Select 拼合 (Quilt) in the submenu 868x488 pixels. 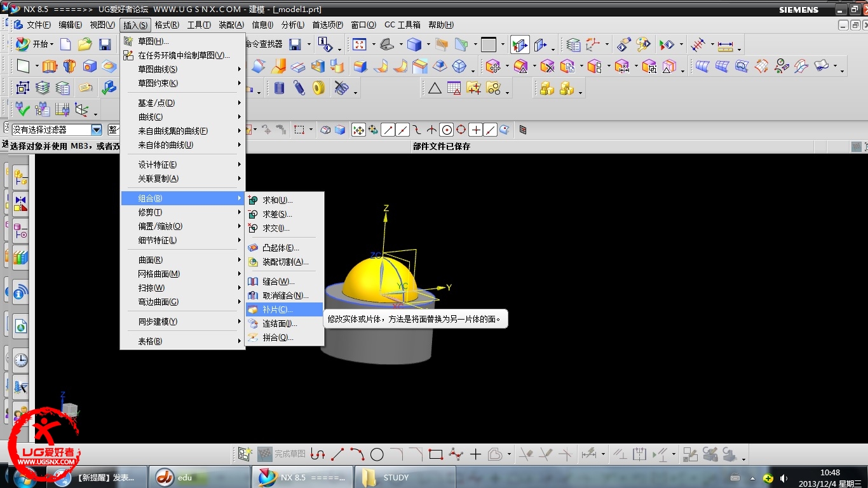(285, 337)
